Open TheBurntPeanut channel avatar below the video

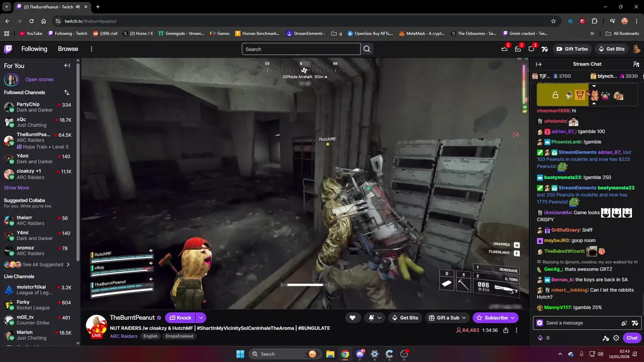coord(96,326)
